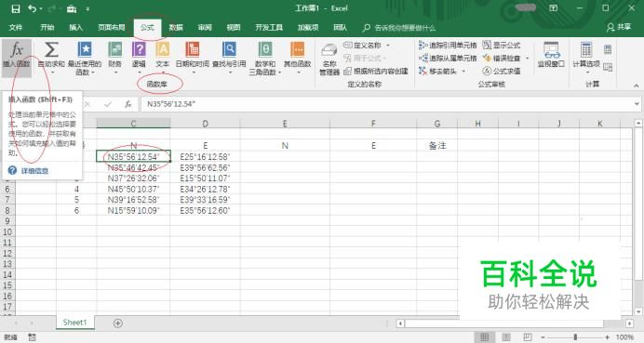644x343 pixels.
Task: Click the Share button
Action: 619,27
